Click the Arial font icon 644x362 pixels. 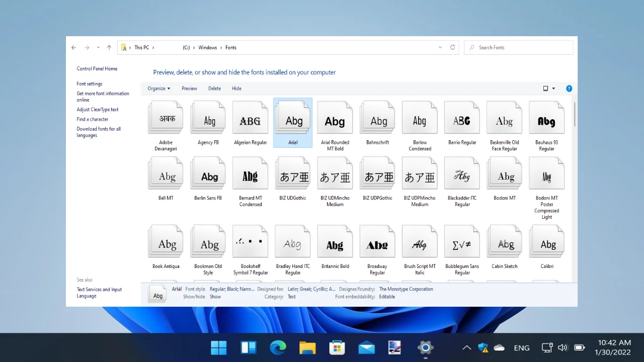(x=293, y=118)
